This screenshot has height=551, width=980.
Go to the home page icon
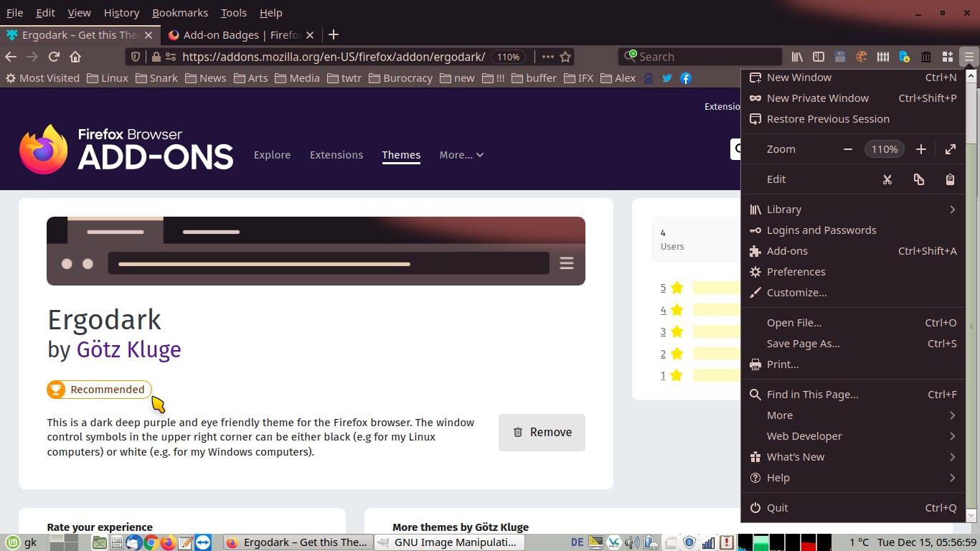coord(75,57)
